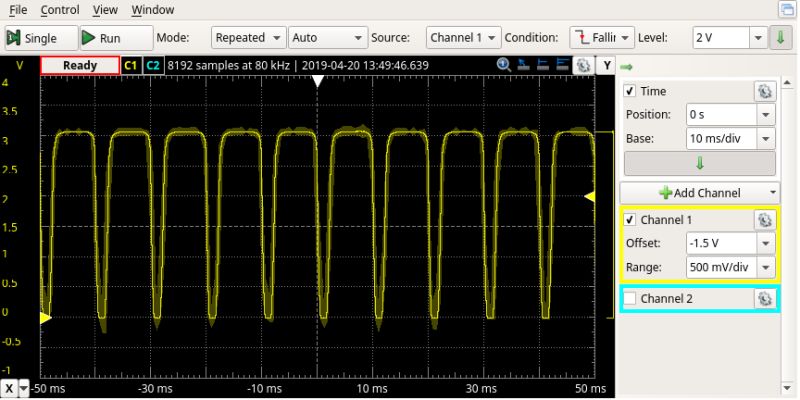Open the Channel 1 settings gear
The image size is (800, 400).
764,220
